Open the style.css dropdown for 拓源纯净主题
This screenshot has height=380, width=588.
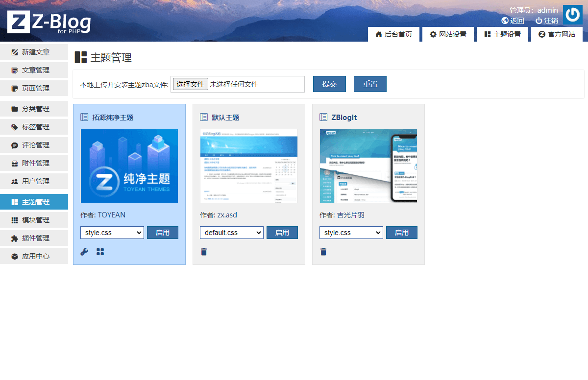(112, 232)
